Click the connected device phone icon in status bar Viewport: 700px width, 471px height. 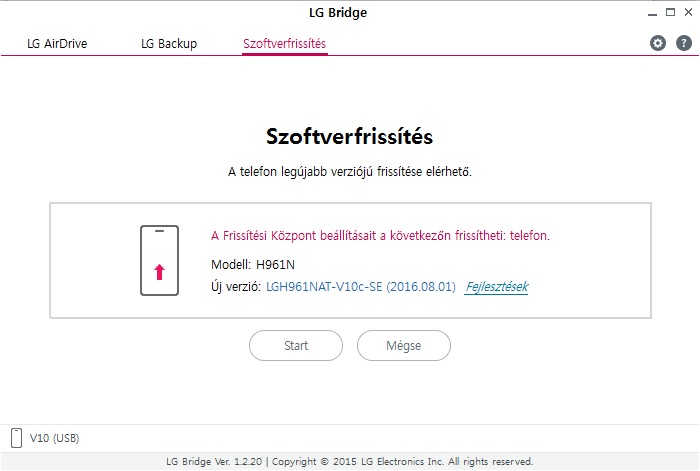(16, 438)
